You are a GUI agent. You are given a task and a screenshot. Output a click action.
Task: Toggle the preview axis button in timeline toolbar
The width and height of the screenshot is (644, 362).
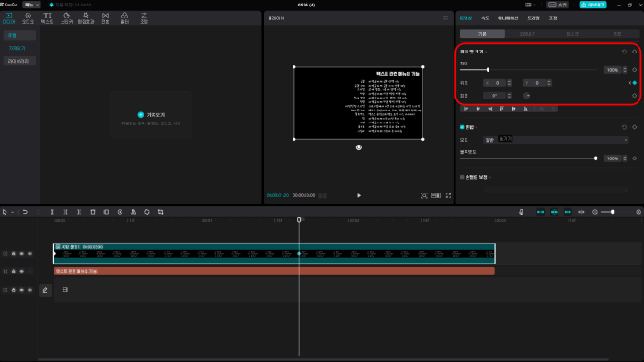pos(581,212)
